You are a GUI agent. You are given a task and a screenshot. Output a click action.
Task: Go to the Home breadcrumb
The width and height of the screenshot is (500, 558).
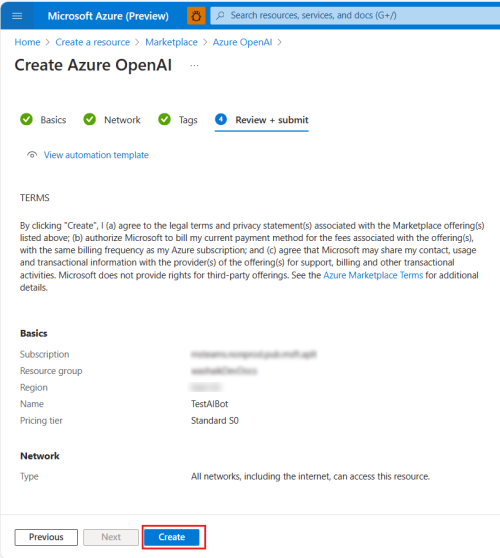(x=27, y=42)
